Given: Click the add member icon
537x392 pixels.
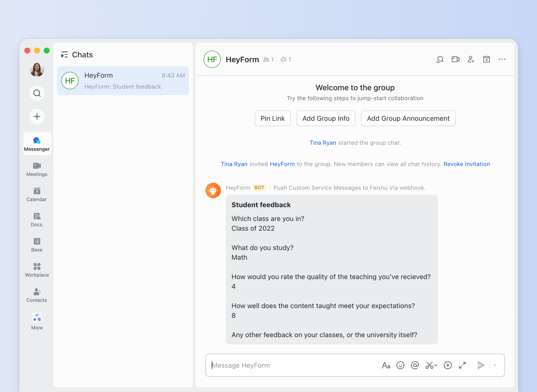Looking at the screenshot, I should tap(471, 59).
